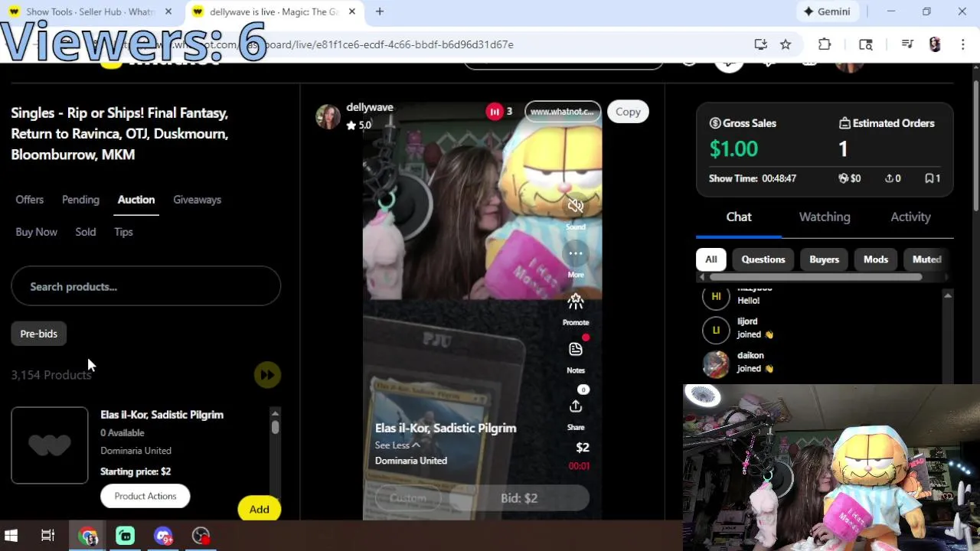Click the dellywave host avatar
The width and height of the screenshot is (980, 551).
328,116
